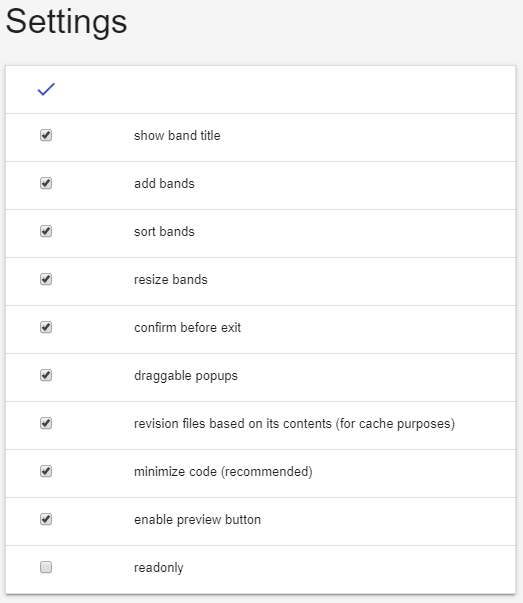523x603 pixels.
Task: Toggle the minimize code (recommended) checkbox
Action: 46,471
